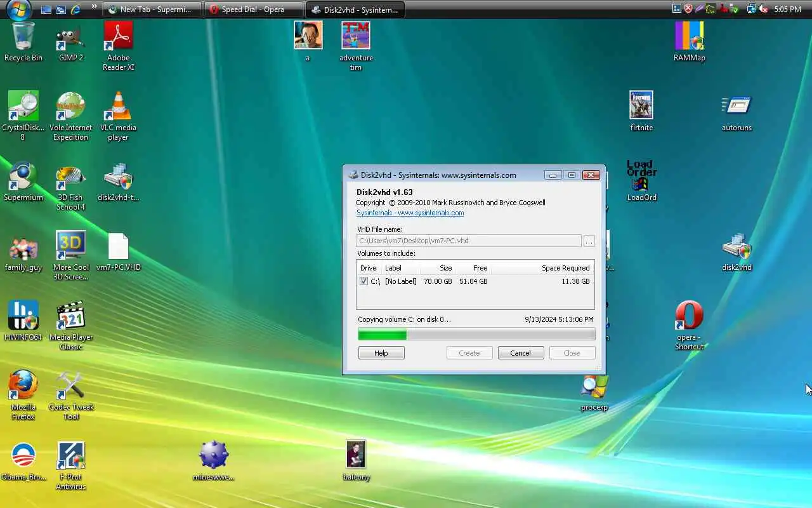The height and width of the screenshot is (508, 812).
Task: Click Switch between windows in Quick Launch
Action: (61, 10)
